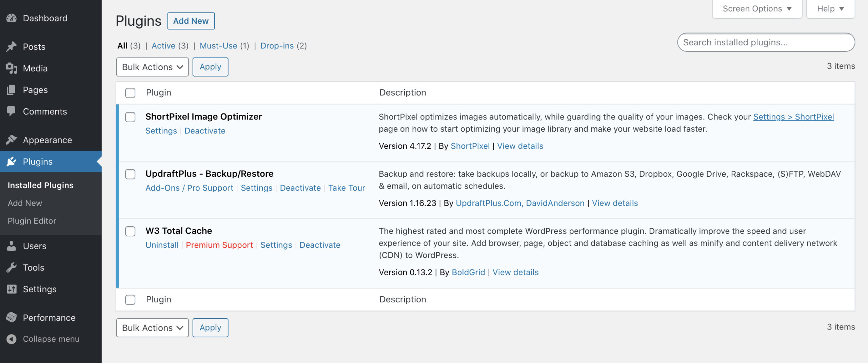Click the Performance cube icon

pyautogui.click(x=12, y=318)
